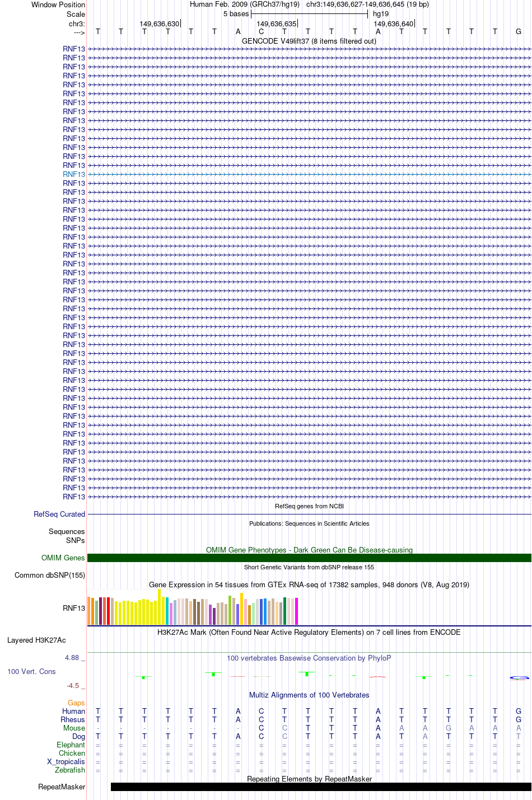The image size is (532, 800).
Task: Select the black RepeatMasker element bar
Action: [321, 787]
